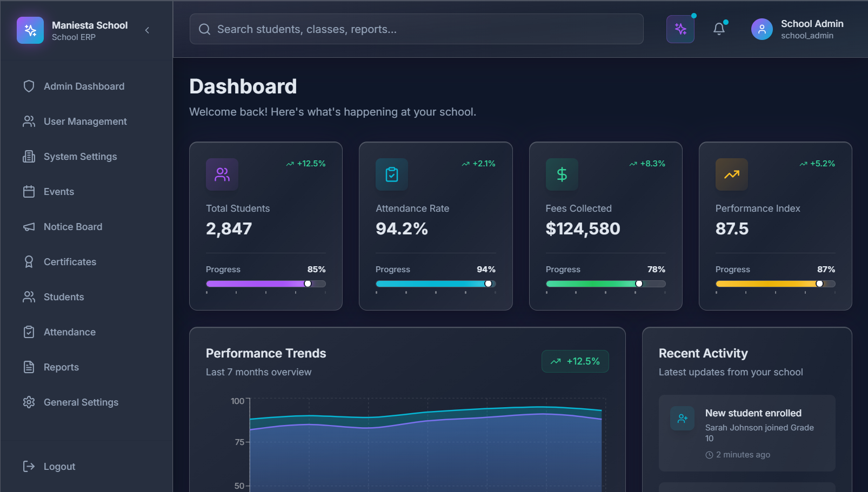The height and width of the screenshot is (492, 868).
Task: Click the +12.5% Performance Trends badge
Action: pyautogui.click(x=575, y=361)
